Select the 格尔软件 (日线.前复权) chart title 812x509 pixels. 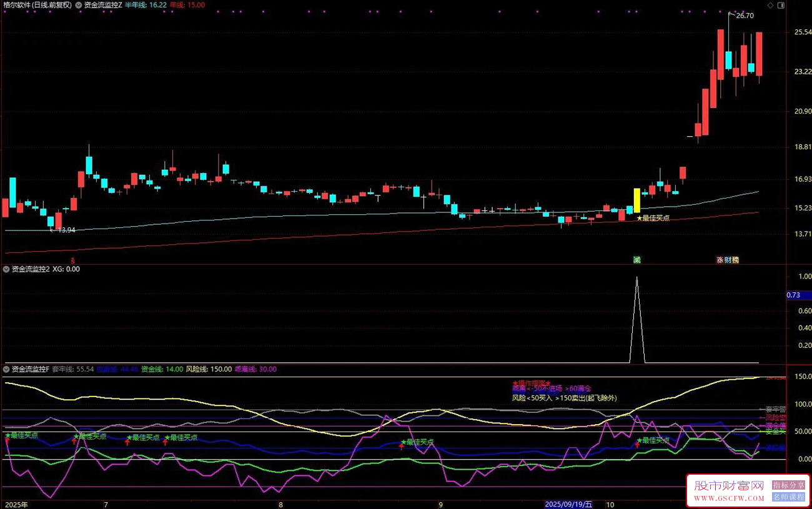[37, 5]
